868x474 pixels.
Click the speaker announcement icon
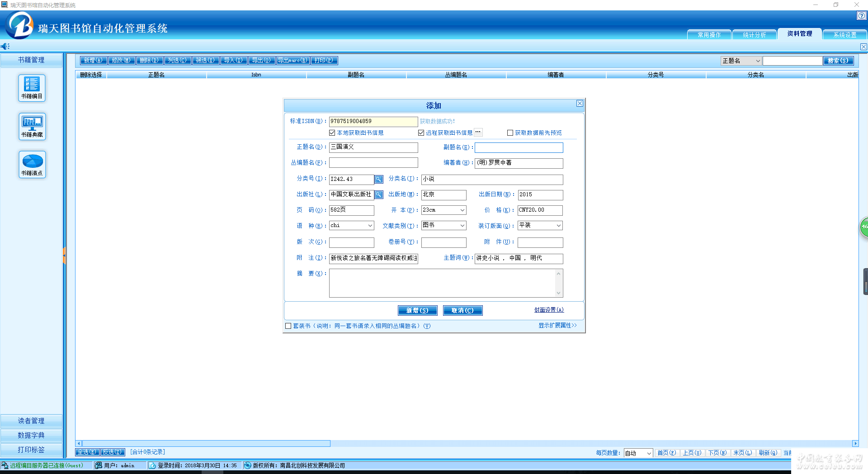point(5,47)
